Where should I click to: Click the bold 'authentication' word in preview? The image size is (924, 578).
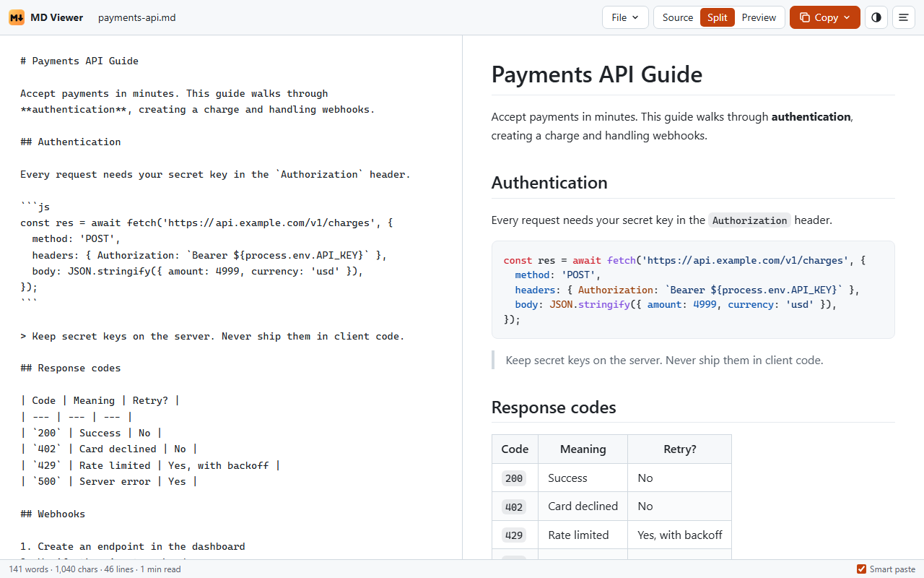811,117
